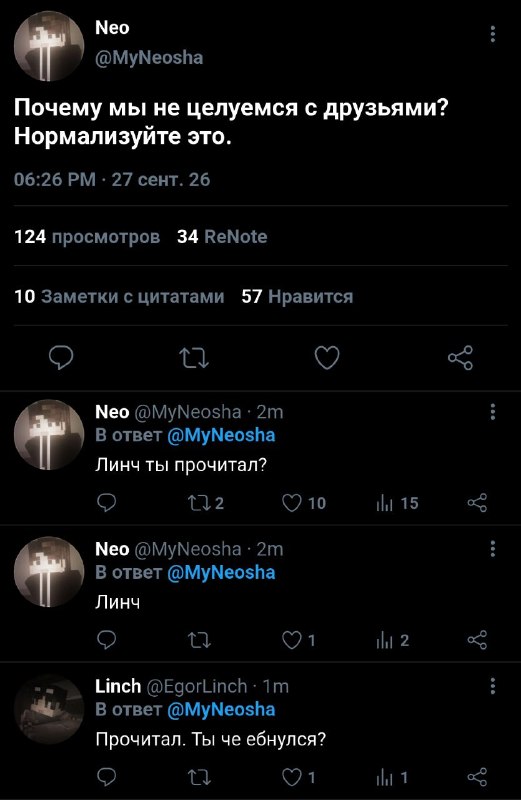
Task: Like the main post with the heart icon
Action: (x=327, y=357)
